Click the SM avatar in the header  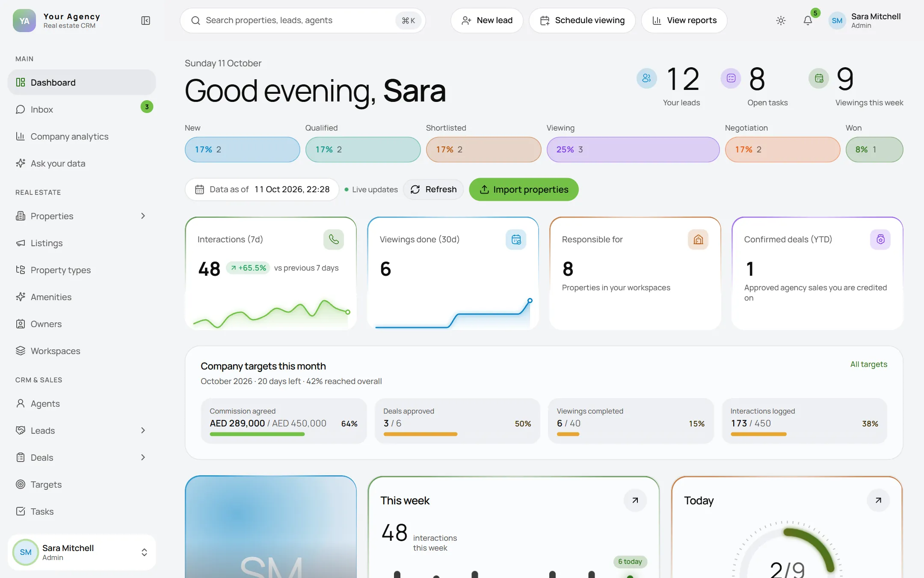[x=837, y=21]
